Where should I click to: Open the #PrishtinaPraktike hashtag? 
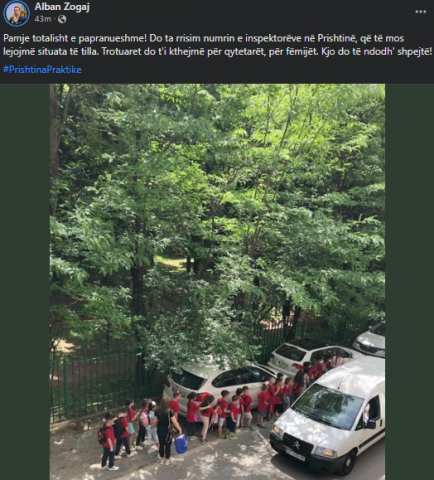[x=42, y=69]
